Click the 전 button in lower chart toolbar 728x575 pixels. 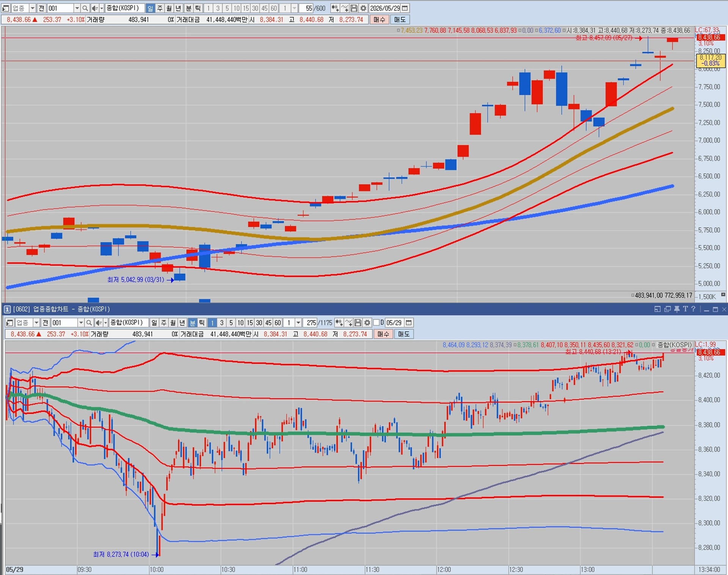45,323
